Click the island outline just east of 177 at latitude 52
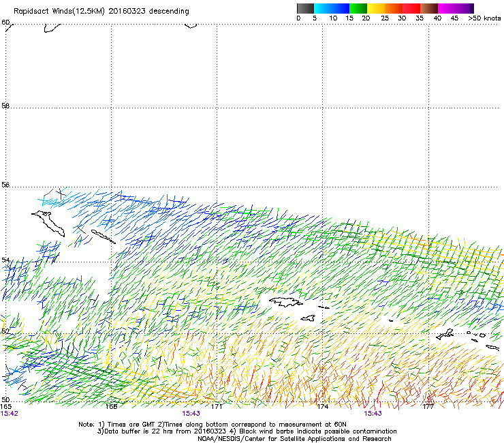 445,334
